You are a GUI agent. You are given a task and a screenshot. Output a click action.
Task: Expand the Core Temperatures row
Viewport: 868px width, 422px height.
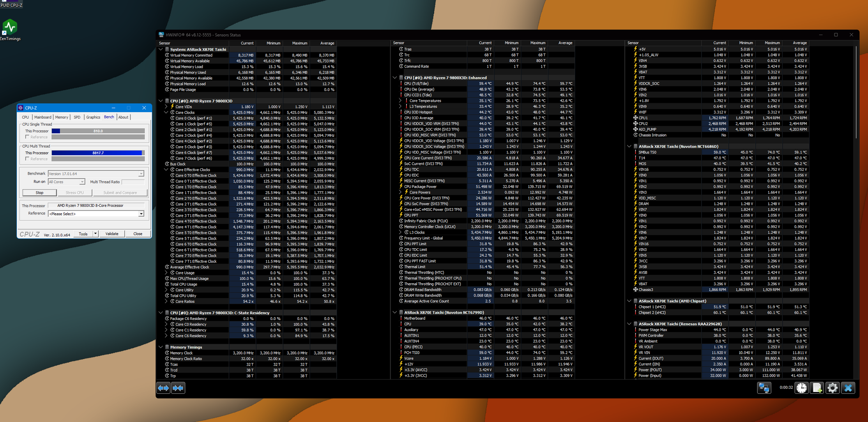pos(400,101)
